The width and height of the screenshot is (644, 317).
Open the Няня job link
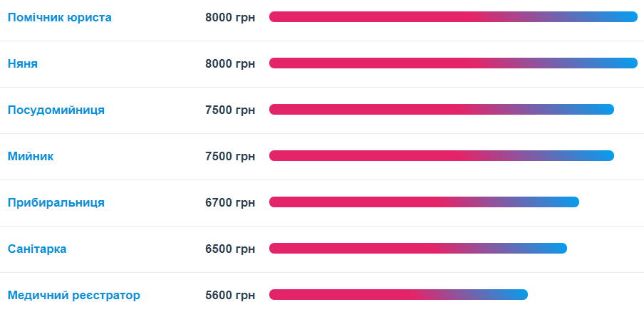coord(23,63)
